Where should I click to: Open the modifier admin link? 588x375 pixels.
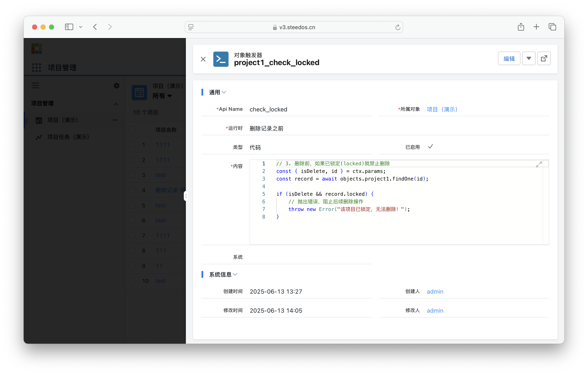[x=435, y=311]
